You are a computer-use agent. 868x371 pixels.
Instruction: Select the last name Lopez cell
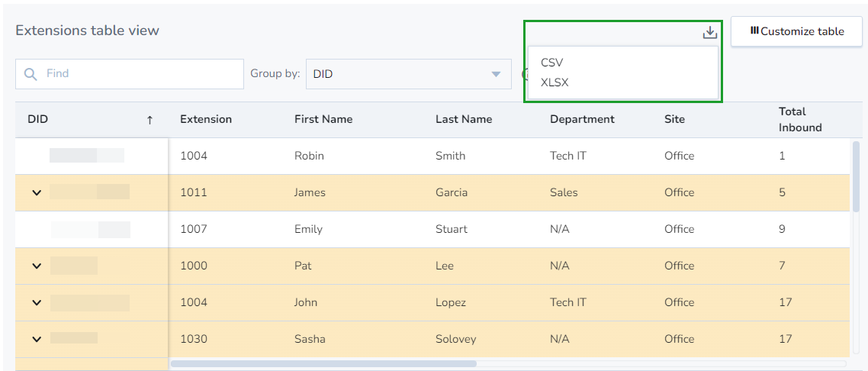coord(451,302)
